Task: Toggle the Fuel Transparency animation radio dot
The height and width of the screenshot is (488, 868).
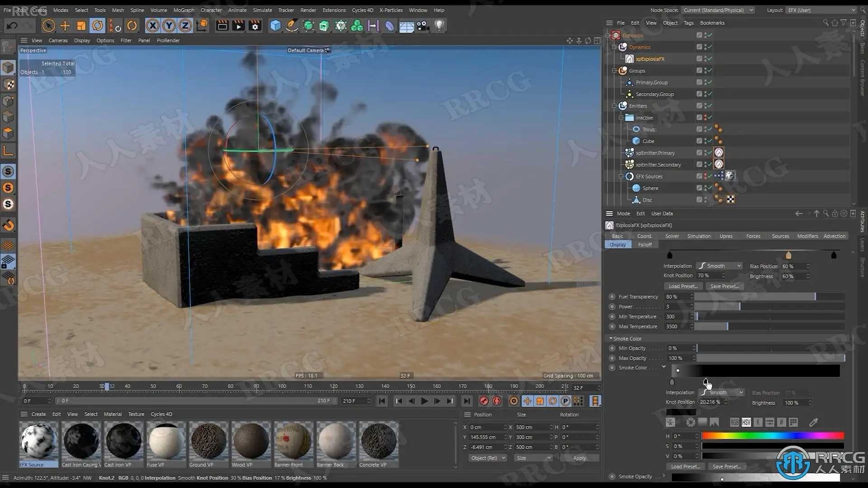Action: 612,297
